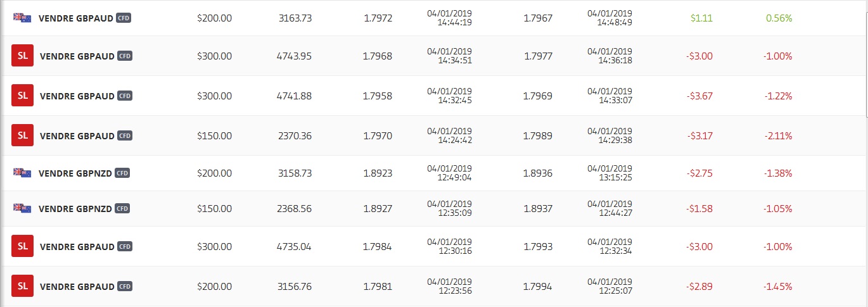
Task: Open the VENDRE GBPAUD trade with 4741.88 units
Action: tap(77, 96)
